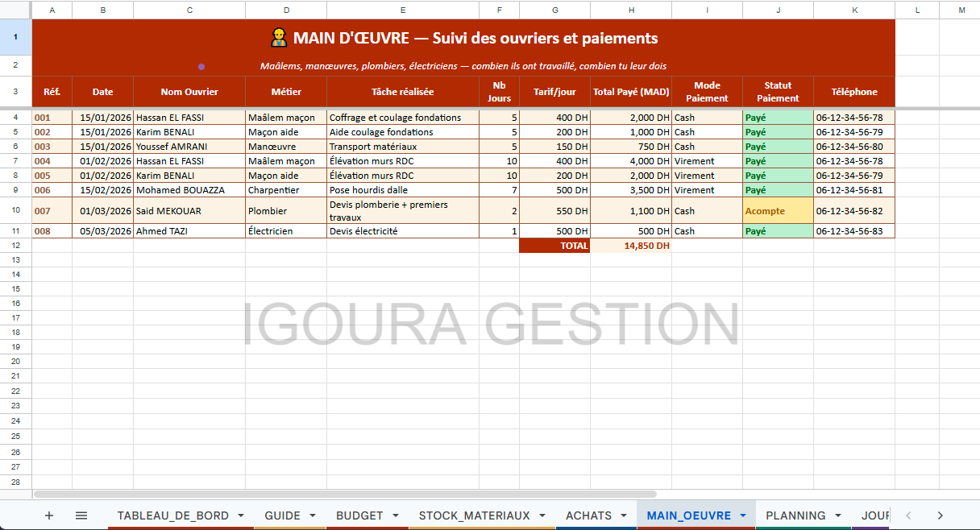
Task: Select the 'TOTAL' label cell
Action: pyautogui.click(x=554, y=246)
